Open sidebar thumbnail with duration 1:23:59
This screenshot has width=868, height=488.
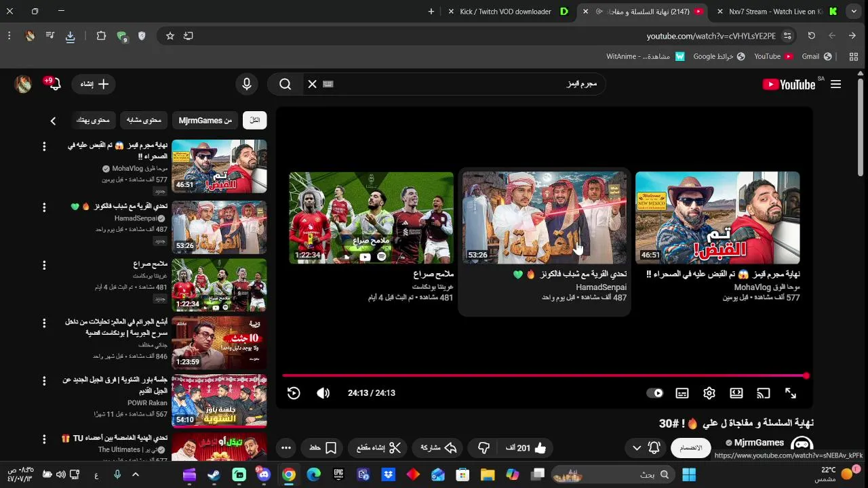219,343
